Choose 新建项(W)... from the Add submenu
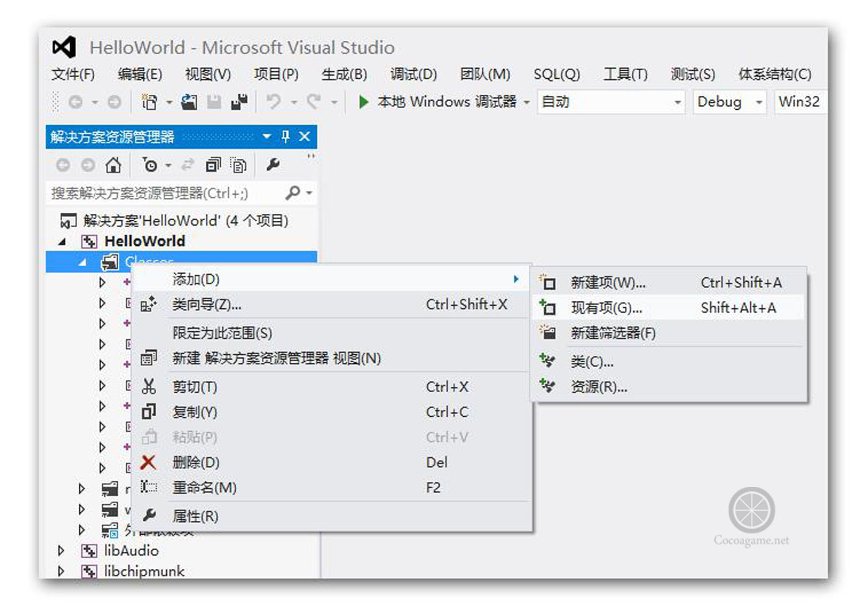 (x=669, y=283)
